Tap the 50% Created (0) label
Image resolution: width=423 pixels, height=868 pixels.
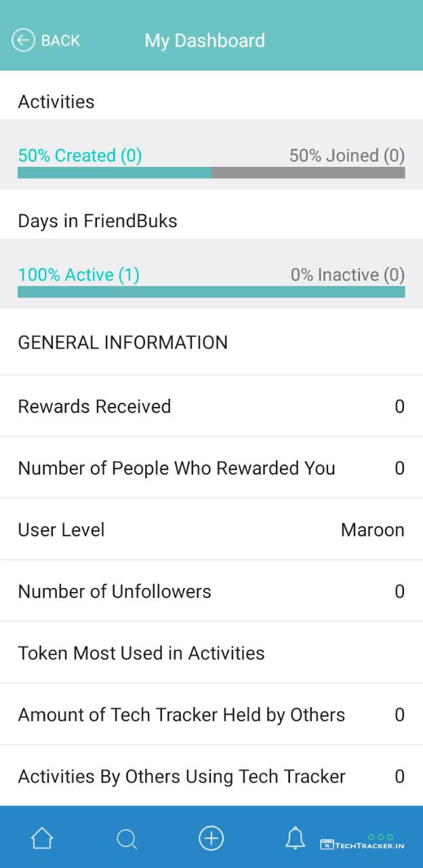pos(80,155)
